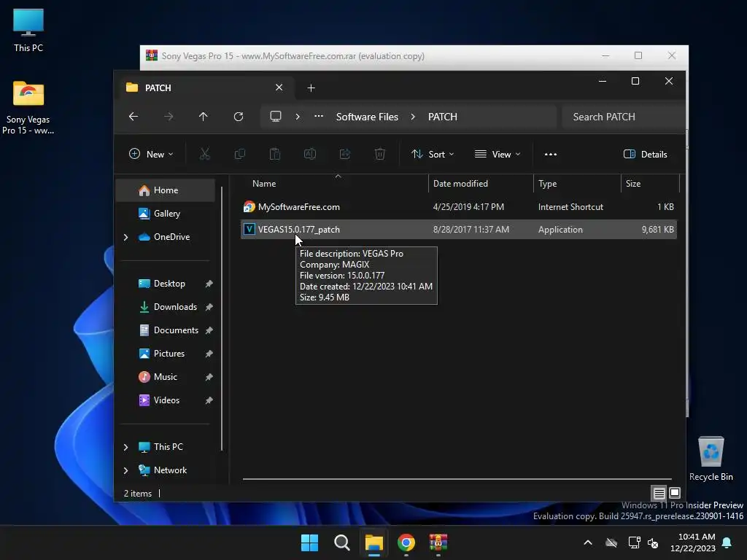
Task: Open the Windows Start menu
Action: coord(309,542)
